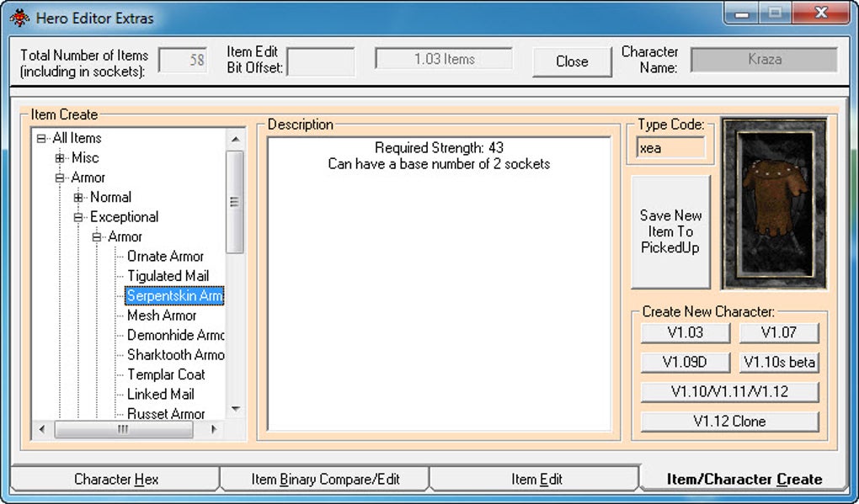Click the Type Code field showing xea
859x504 pixels.
coord(670,148)
